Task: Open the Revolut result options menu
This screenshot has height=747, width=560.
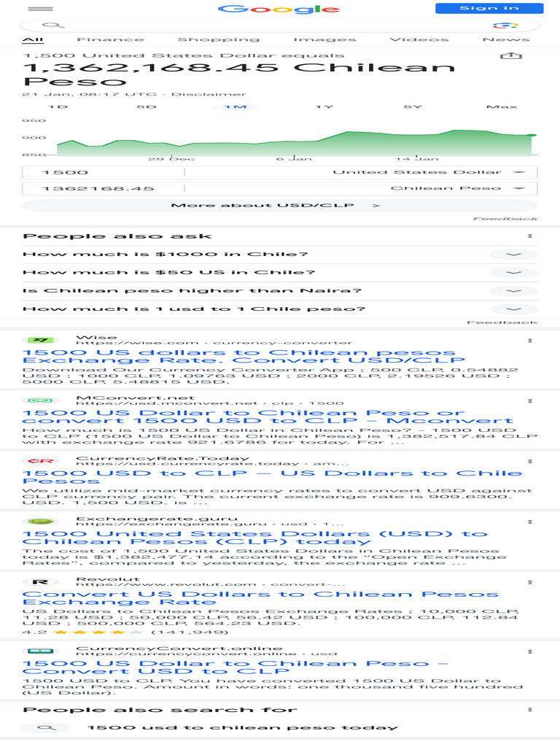Action: (x=530, y=583)
